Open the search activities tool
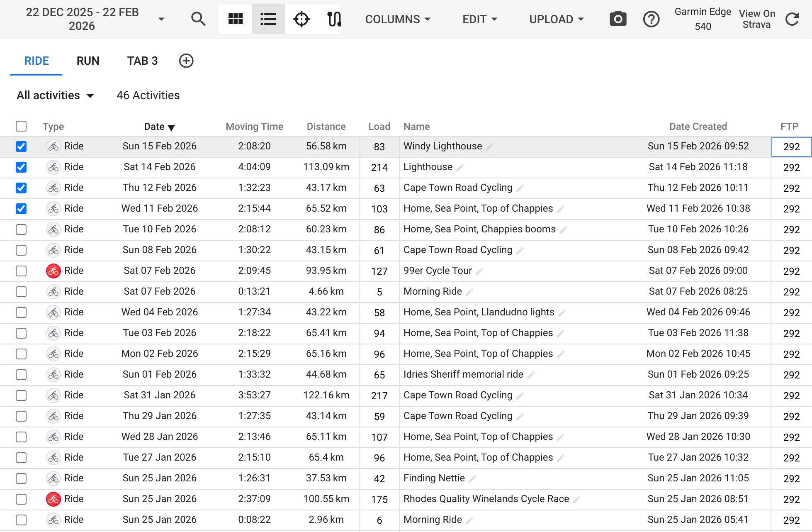This screenshot has height=532, width=812. pos(198,19)
